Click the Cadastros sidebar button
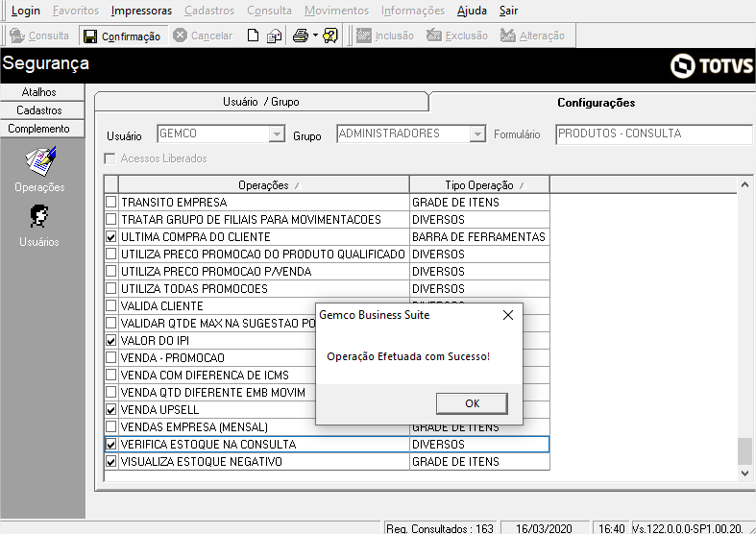This screenshot has height=534, width=756. [42, 110]
